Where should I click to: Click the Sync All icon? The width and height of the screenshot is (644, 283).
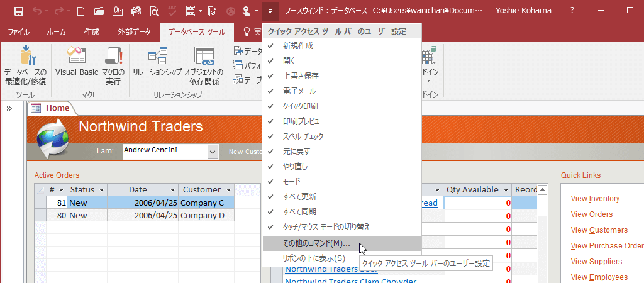(x=231, y=11)
